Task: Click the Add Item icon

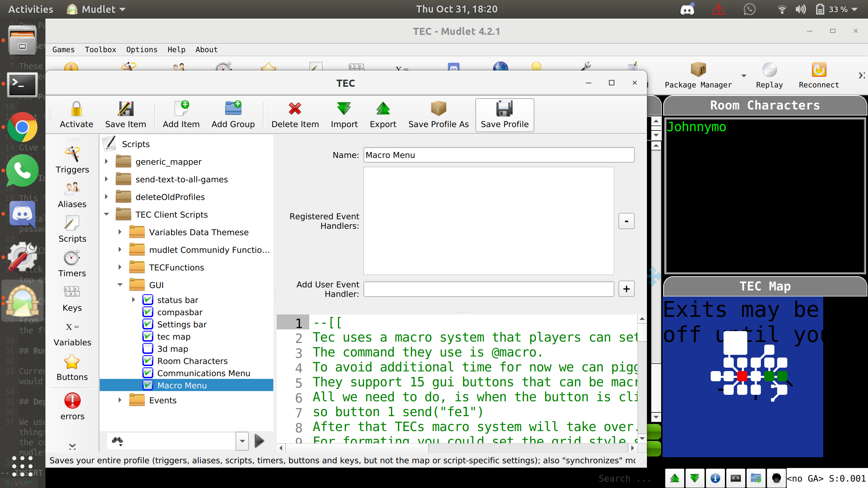Action: tap(181, 109)
